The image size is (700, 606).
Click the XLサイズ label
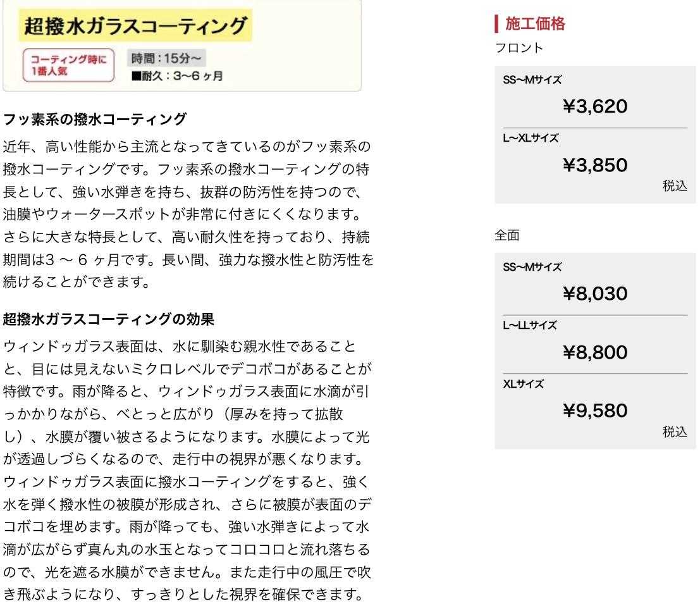[524, 384]
